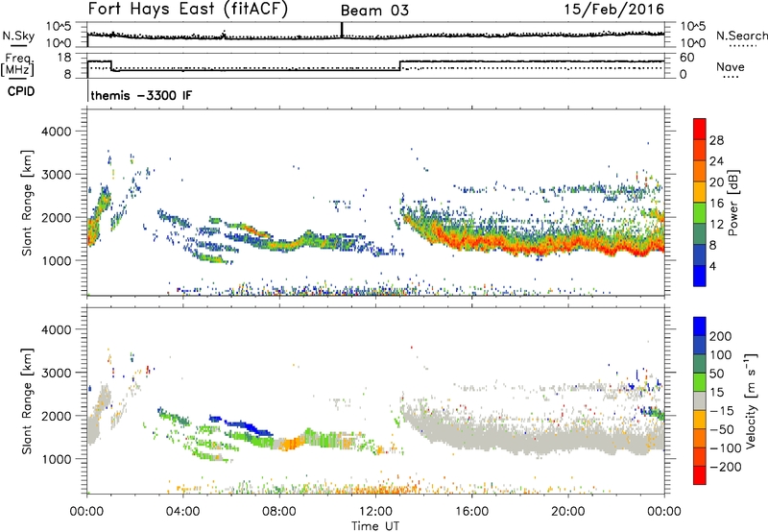The width and height of the screenshot is (768, 532).
Task: Click the "12:00" time axis label
Action: coord(375,512)
